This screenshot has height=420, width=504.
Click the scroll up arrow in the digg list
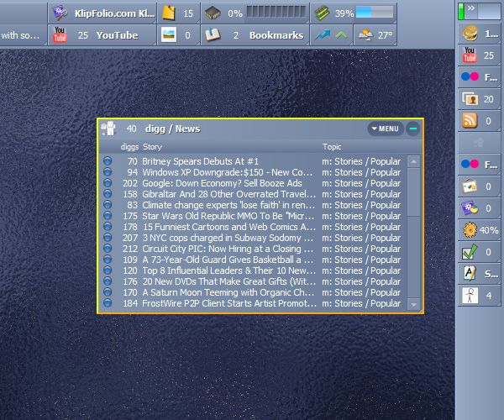click(413, 161)
